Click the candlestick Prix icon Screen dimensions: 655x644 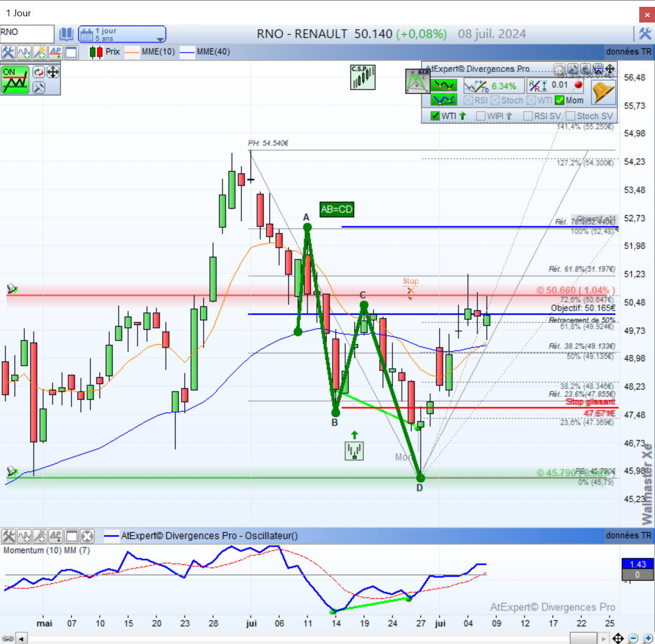click(x=96, y=52)
